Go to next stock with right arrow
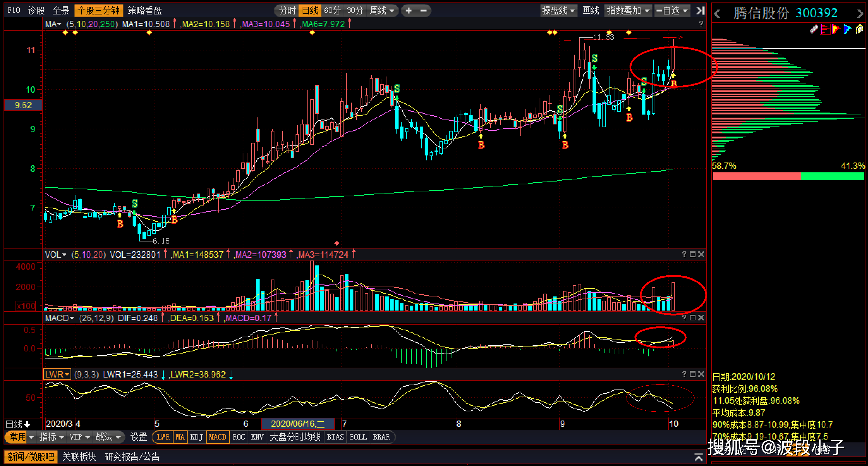Screen dimensions: 868x466 point(860,14)
